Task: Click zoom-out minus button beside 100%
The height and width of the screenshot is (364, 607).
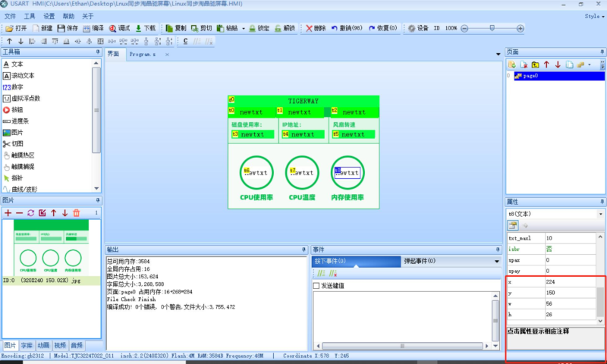Action: pos(464,28)
